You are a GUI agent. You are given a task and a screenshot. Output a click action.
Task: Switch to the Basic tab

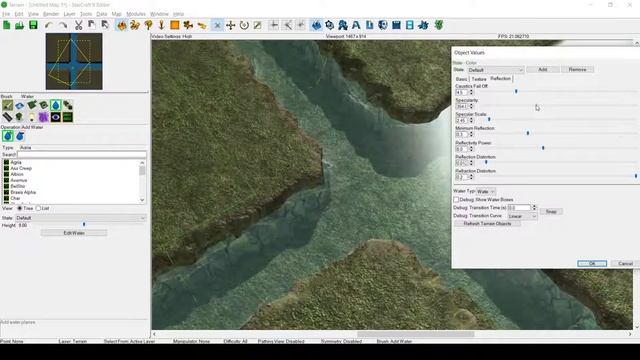(x=461, y=79)
